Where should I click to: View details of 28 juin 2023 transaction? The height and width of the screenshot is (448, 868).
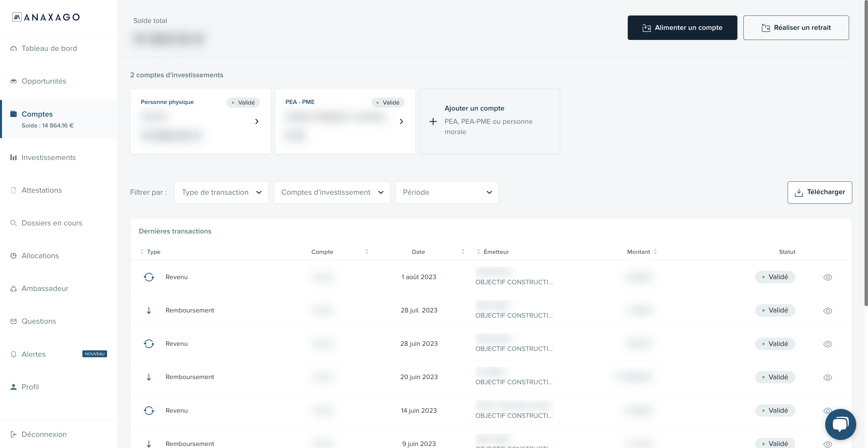[828, 344]
